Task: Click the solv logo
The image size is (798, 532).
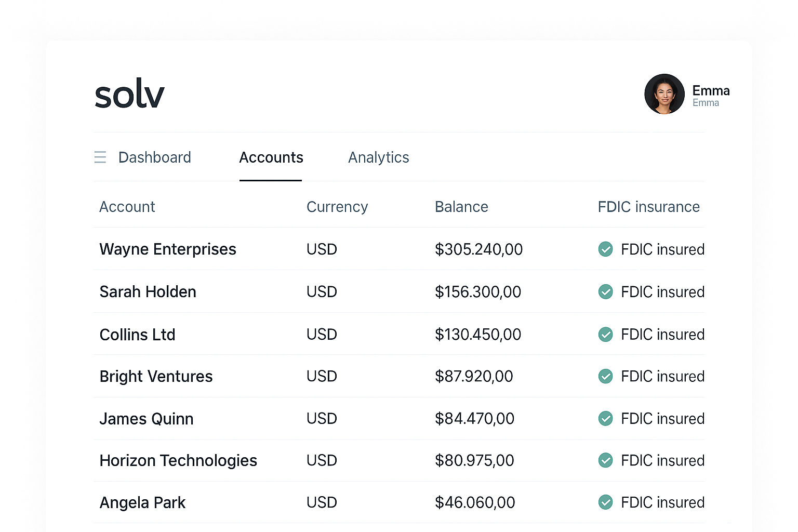Action: point(129,94)
